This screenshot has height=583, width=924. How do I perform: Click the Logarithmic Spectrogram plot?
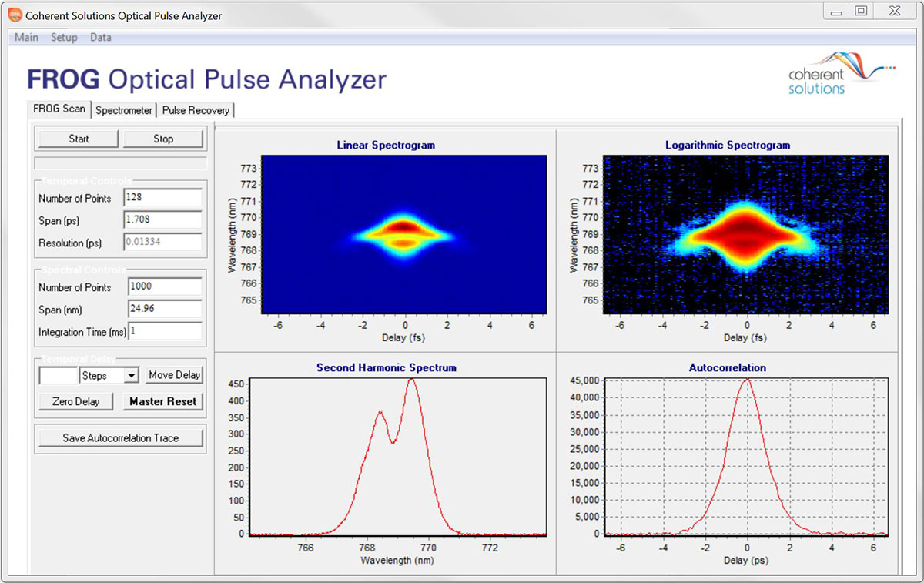[745, 235]
